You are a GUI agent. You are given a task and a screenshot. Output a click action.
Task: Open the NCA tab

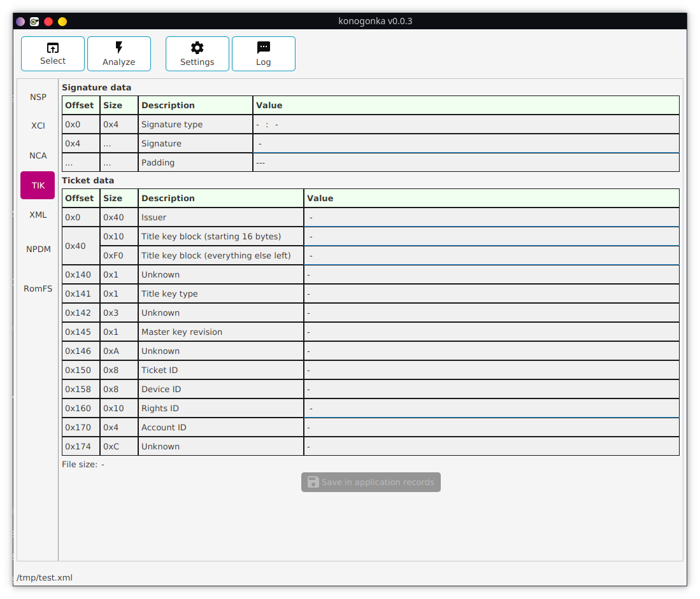coord(38,155)
